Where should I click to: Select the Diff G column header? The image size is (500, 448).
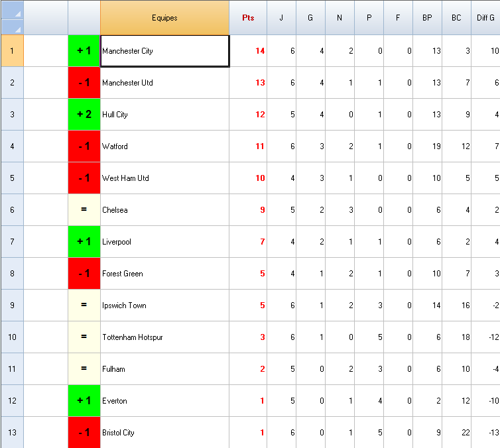(x=485, y=18)
